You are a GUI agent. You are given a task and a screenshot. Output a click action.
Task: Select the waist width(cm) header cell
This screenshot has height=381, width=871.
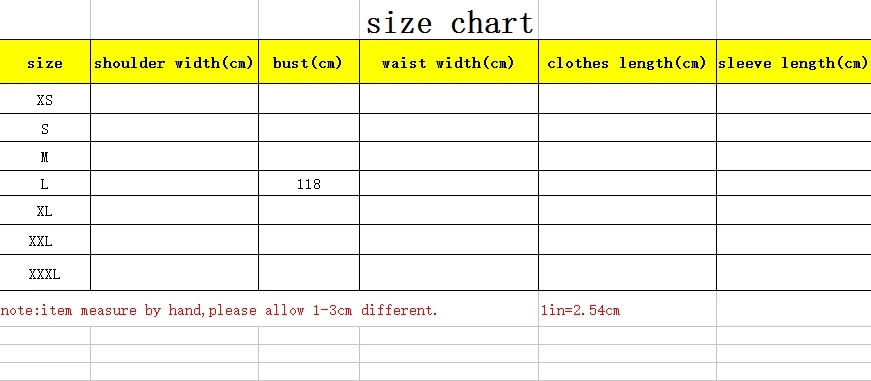449,62
